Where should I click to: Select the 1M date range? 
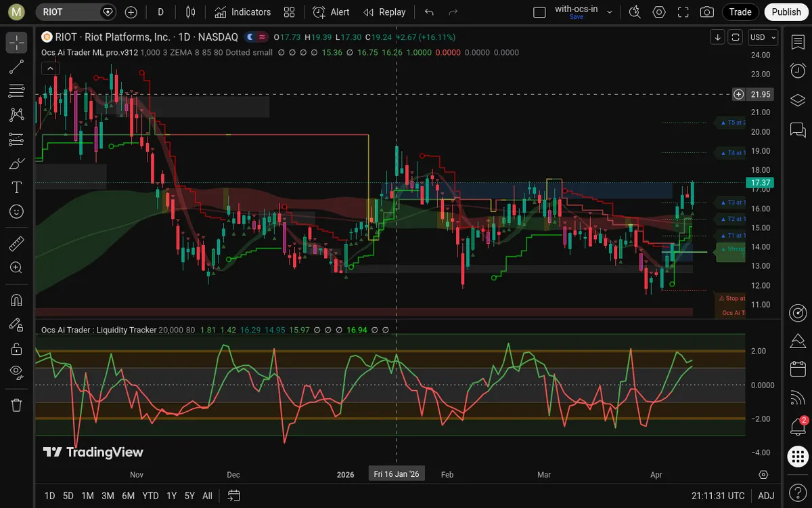88,495
